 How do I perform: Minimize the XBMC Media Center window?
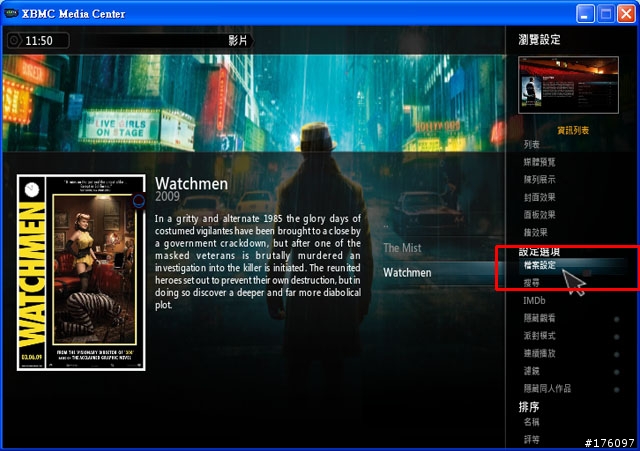[585, 14]
